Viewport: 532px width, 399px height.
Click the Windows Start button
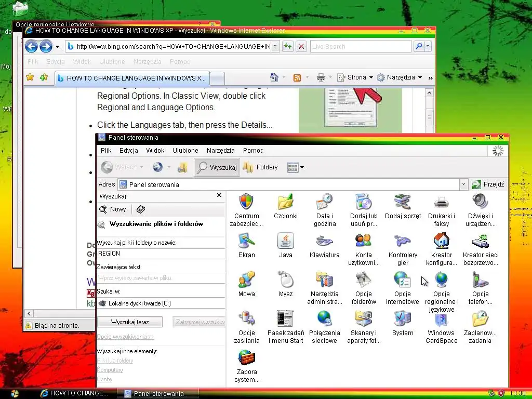point(14,394)
